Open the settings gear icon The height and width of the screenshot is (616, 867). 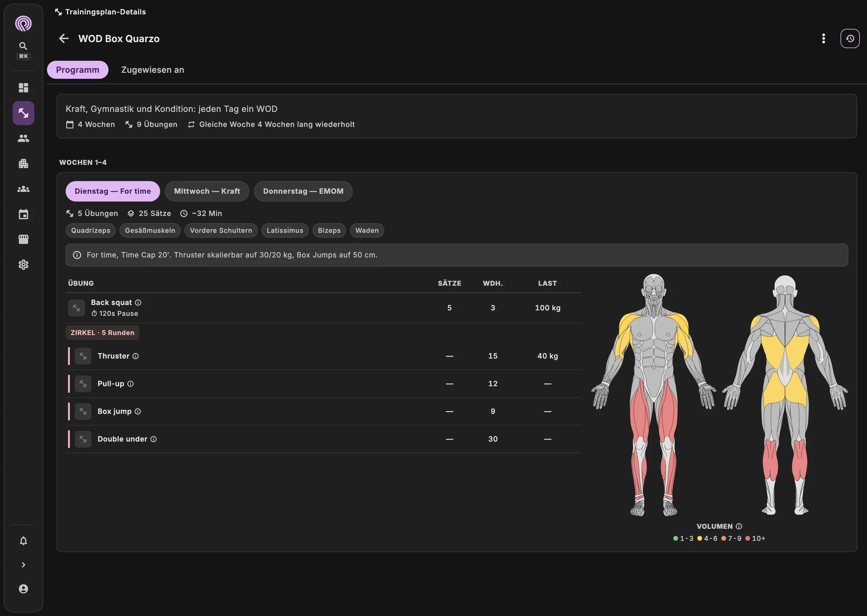[x=23, y=265]
